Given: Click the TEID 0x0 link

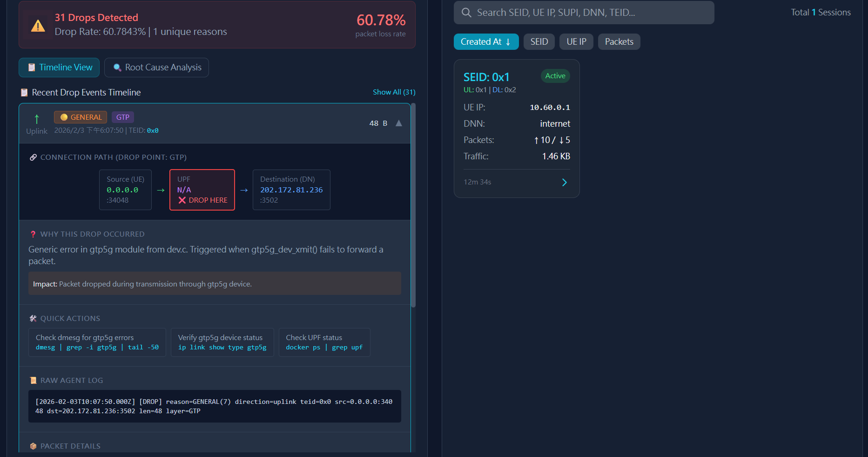Looking at the screenshot, I should [x=152, y=130].
